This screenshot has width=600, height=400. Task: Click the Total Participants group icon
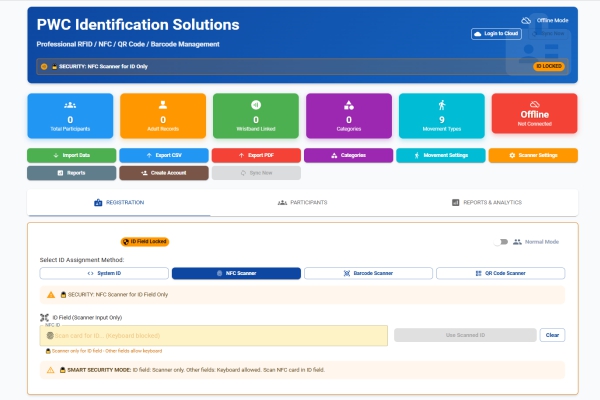tap(70, 105)
